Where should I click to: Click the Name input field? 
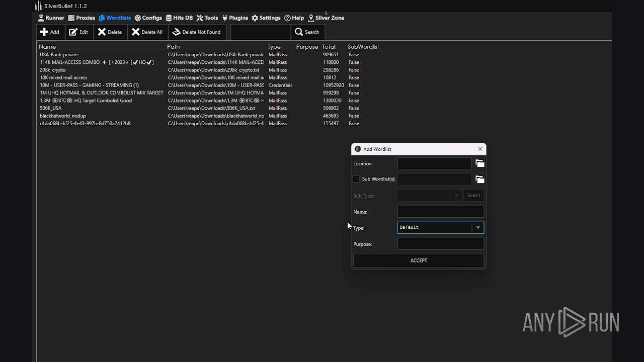click(441, 212)
